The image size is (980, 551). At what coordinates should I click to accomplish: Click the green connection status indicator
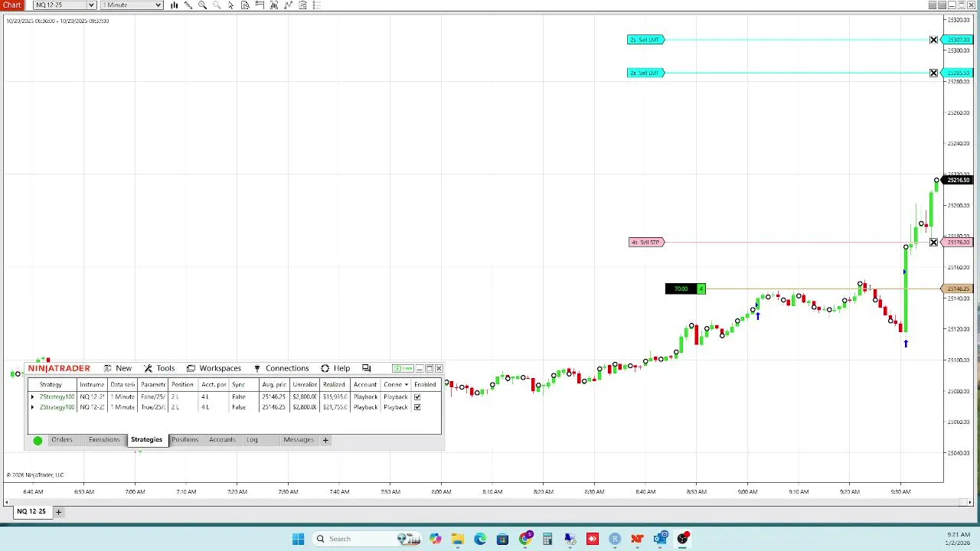pyautogui.click(x=38, y=440)
